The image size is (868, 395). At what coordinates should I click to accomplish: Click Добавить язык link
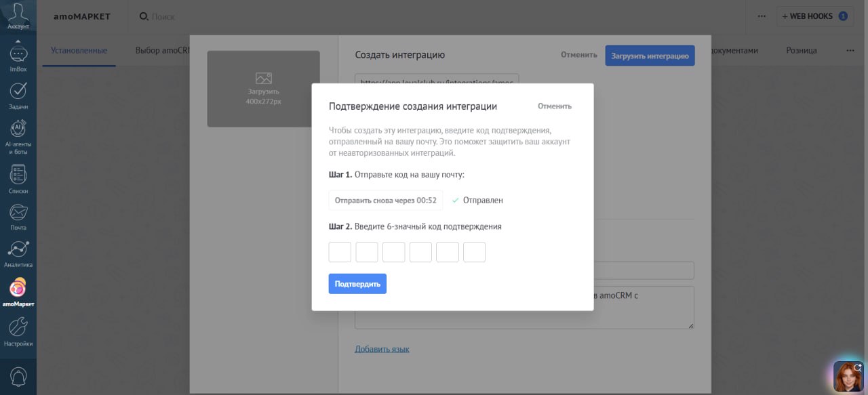pyautogui.click(x=382, y=349)
